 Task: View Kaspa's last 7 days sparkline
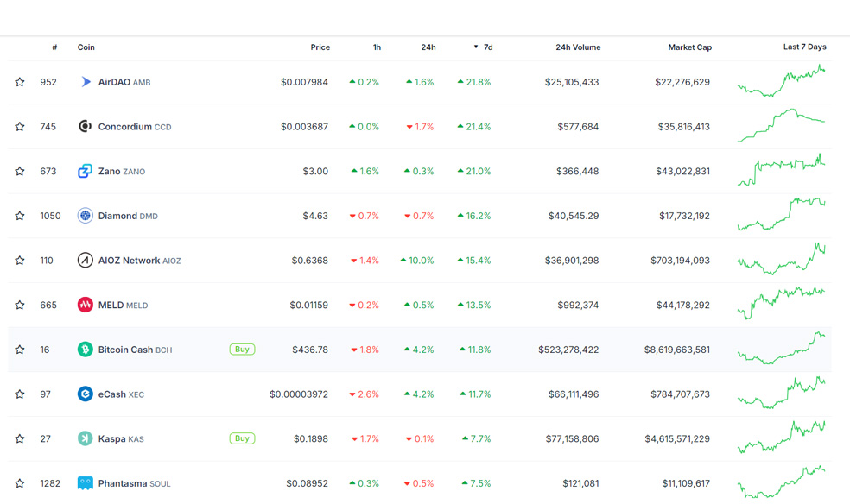[x=781, y=438]
